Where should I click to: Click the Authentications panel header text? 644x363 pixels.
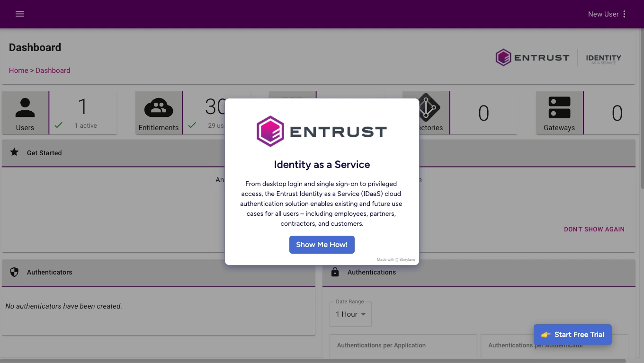pyautogui.click(x=372, y=272)
